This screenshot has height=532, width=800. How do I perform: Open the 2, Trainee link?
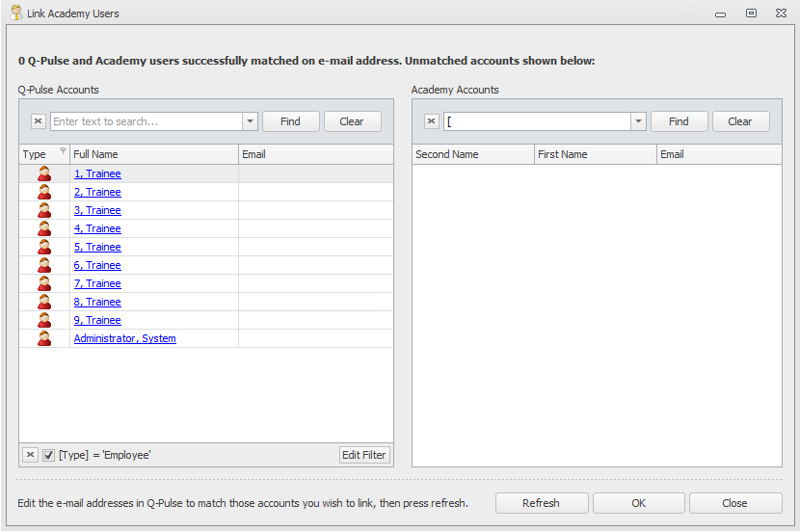[97, 192]
